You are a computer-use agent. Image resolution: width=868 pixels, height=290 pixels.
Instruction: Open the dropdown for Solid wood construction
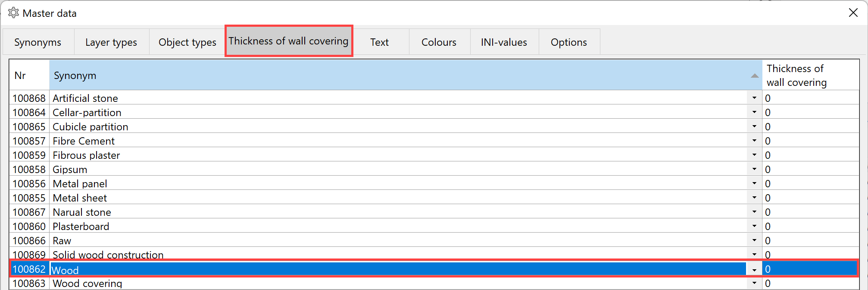(x=754, y=254)
